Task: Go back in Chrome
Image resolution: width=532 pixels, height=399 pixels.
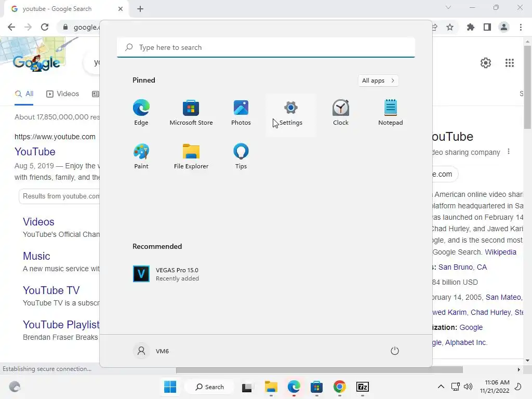Action: coord(11,27)
